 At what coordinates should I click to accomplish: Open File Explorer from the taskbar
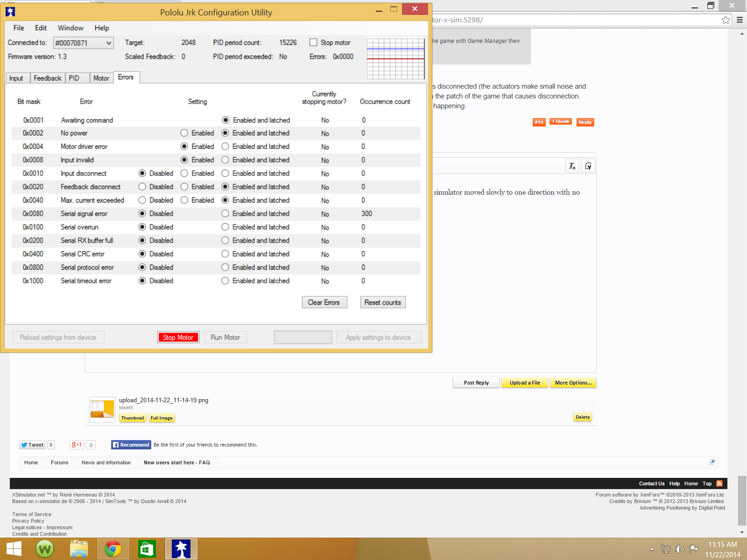tap(79, 549)
